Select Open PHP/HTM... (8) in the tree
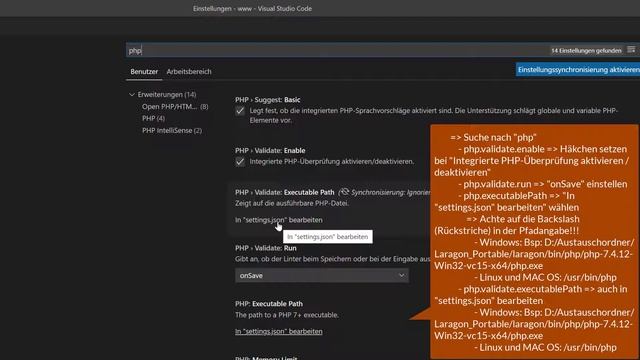 click(175, 107)
